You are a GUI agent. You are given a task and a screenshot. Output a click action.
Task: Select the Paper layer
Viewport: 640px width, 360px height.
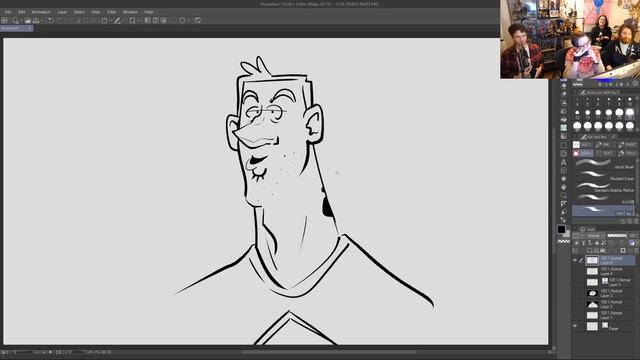pos(610,326)
